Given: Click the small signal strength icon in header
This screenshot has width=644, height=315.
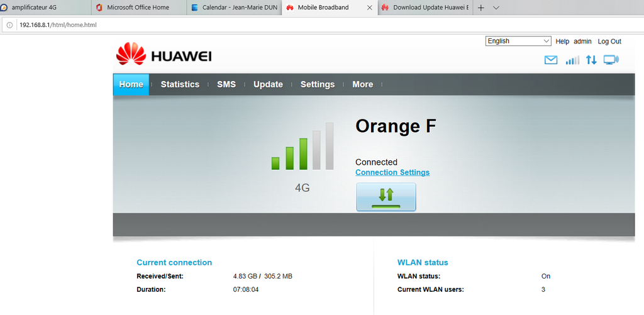Looking at the screenshot, I should [x=572, y=60].
